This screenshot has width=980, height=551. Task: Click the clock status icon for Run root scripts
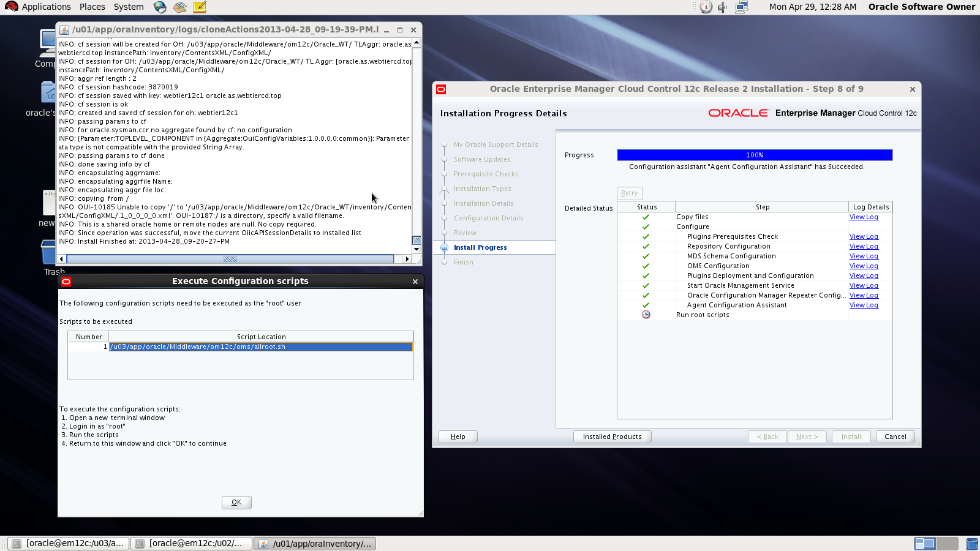point(646,315)
